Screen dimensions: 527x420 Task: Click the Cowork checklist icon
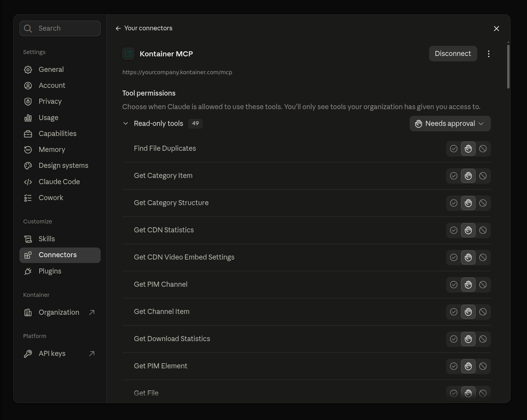pyautogui.click(x=28, y=198)
